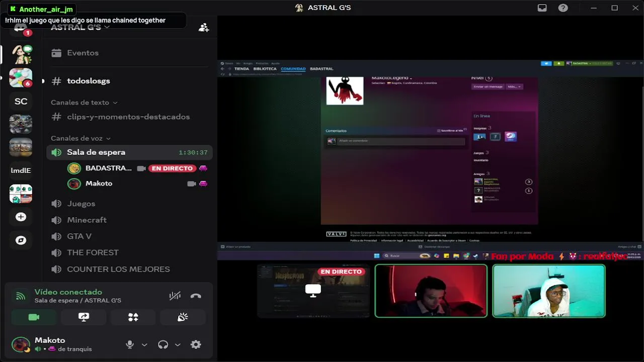Open the soundboard party-horn button
This screenshot has width=644, height=362.
coord(183,317)
